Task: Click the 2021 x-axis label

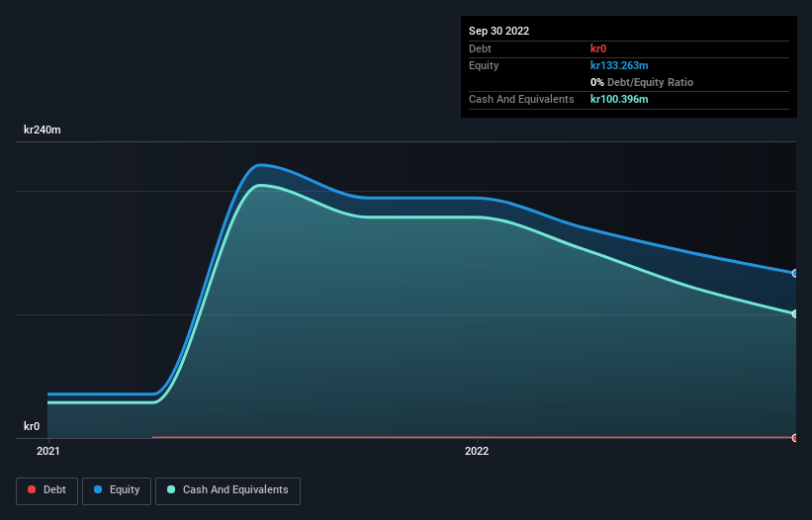Action: (48, 451)
